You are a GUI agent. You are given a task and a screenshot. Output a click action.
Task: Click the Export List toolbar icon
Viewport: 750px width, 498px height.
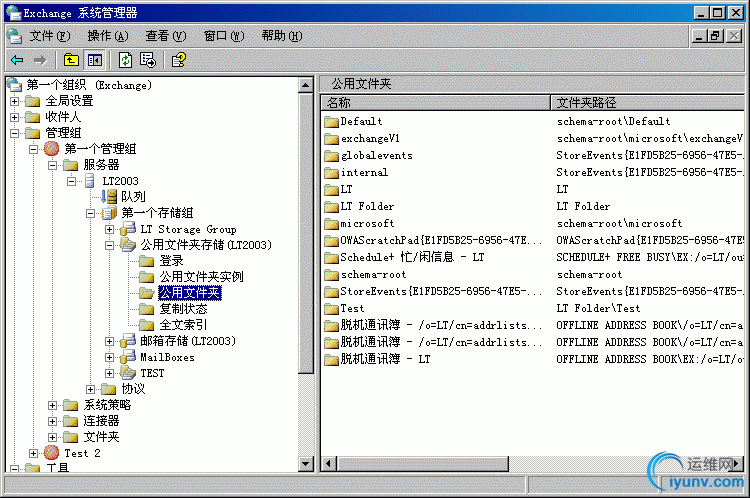tap(148, 60)
